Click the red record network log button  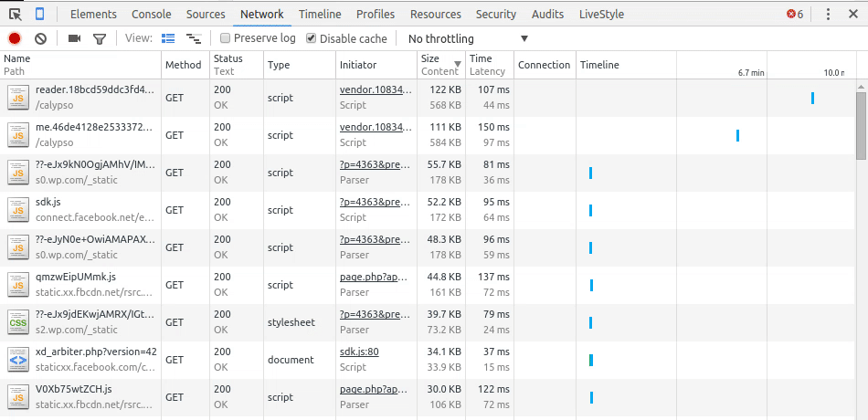(15, 38)
